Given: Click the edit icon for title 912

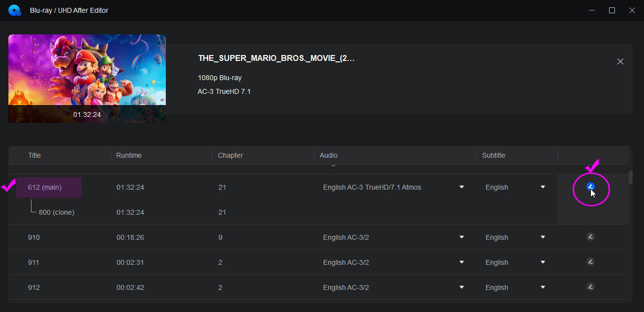Looking at the screenshot, I should click(x=590, y=287).
